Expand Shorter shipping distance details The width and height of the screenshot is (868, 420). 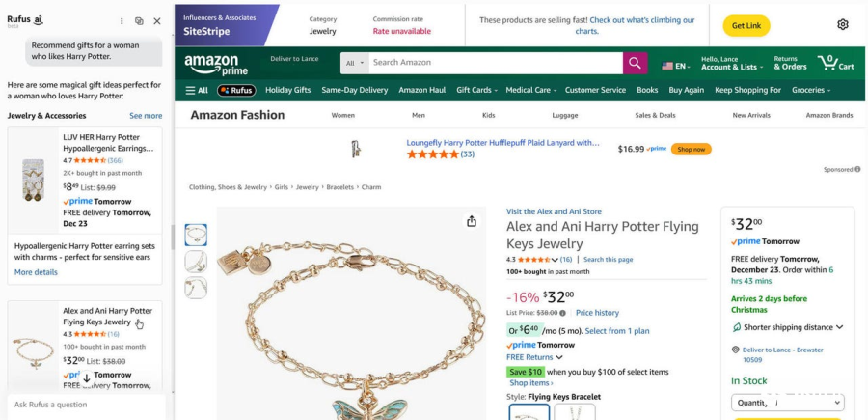click(787, 327)
